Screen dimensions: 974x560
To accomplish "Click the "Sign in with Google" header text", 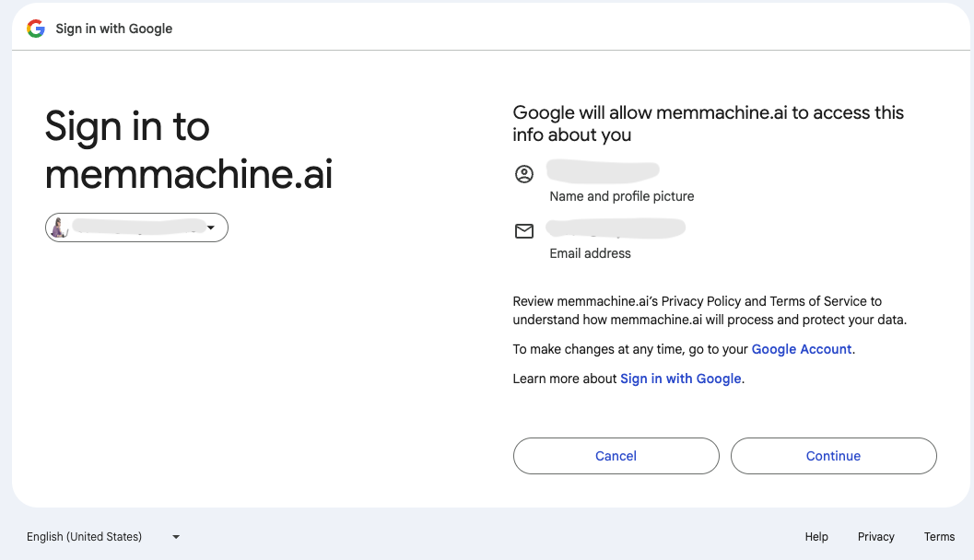I will click(x=113, y=28).
